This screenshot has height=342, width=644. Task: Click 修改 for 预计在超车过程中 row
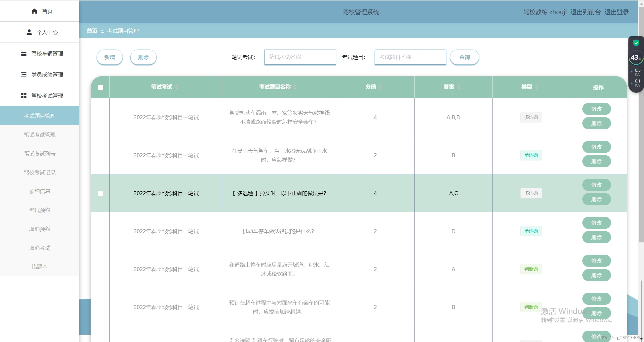tap(596, 299)
